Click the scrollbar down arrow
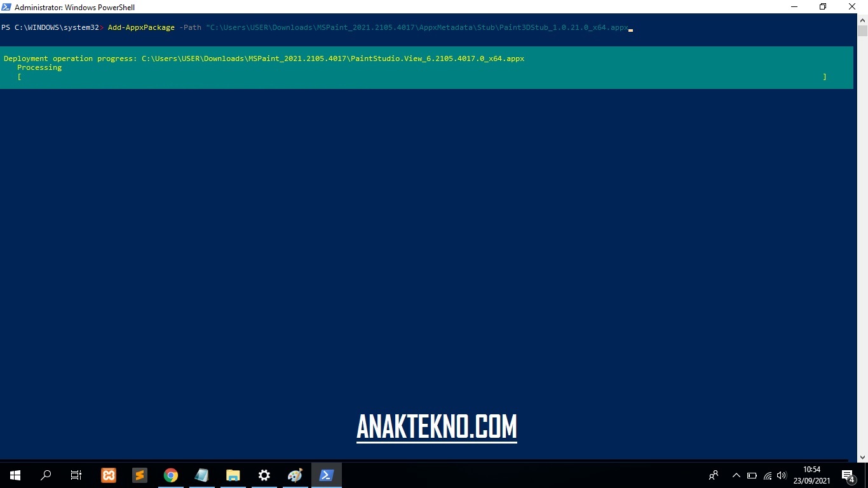The width and height of the screenshot is (868, 488). click(862, 457)
